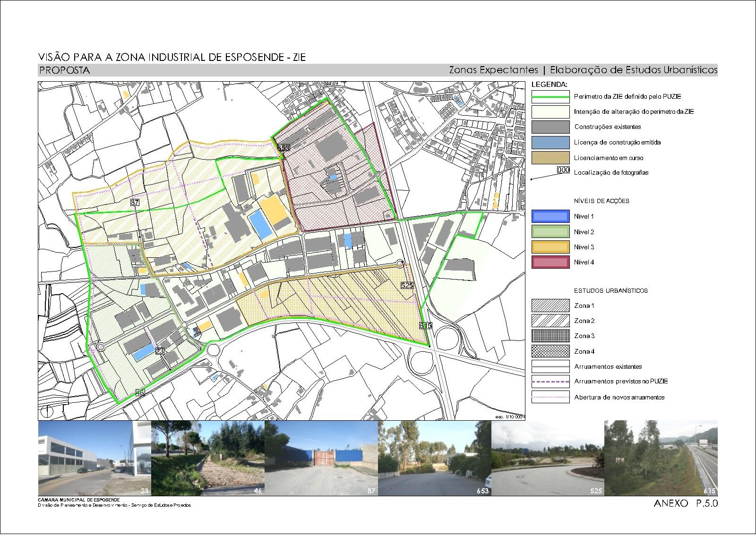The height and width of the screenshot is (535, 756).
Task: Select the Zona 3 grid pattern swatch
Action: (550, 336)
